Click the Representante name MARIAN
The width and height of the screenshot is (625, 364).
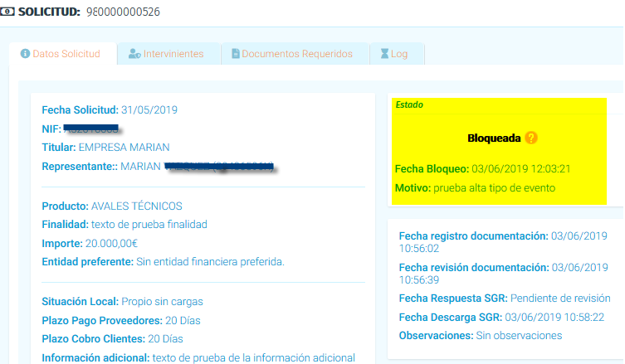point(141,167)
